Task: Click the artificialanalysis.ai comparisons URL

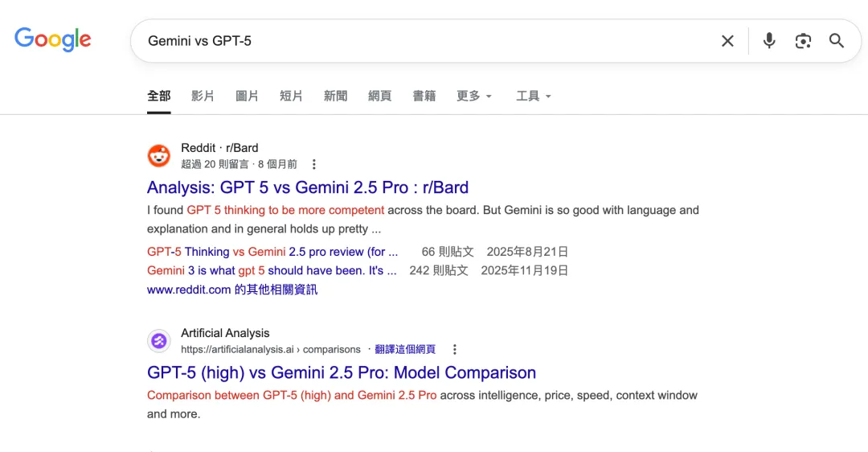Action: point(271,350)
